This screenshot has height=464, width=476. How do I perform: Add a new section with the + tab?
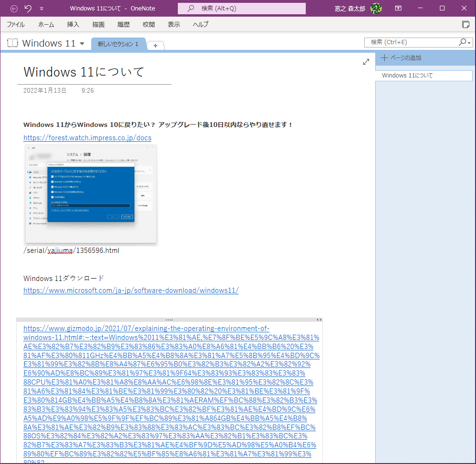click(x=155, y=45)
